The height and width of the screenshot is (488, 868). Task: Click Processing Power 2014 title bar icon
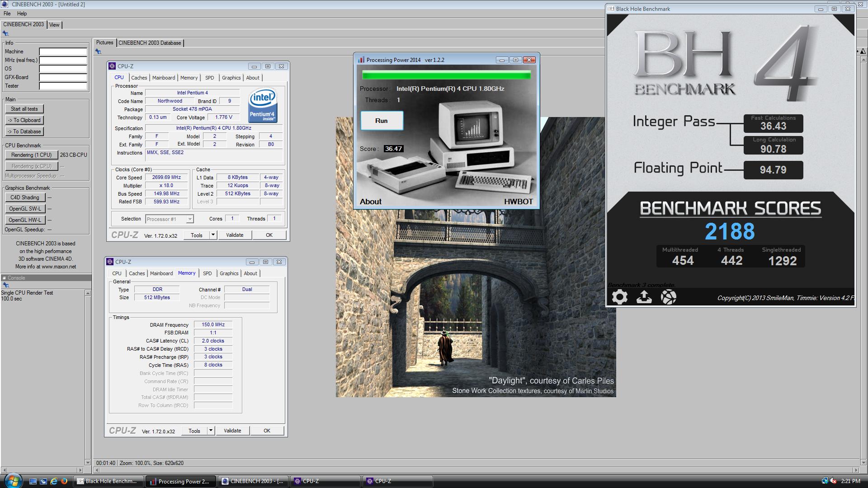(x=361, y=60)
